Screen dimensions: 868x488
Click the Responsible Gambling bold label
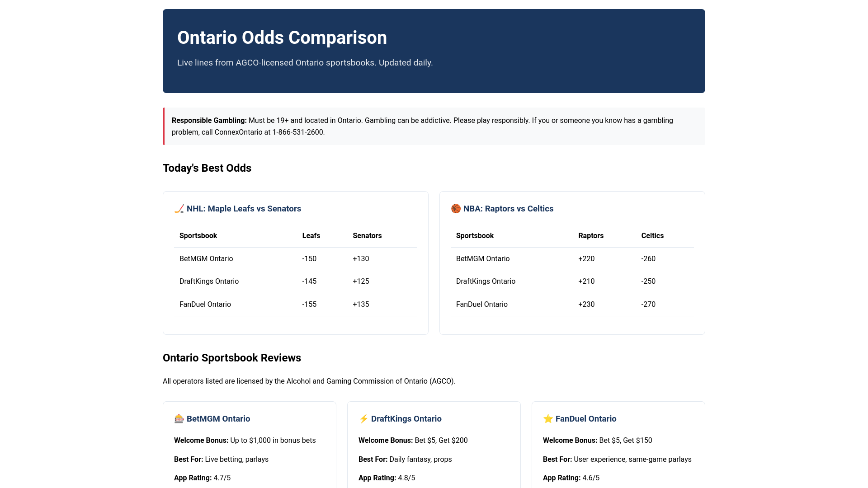[209, 121]
